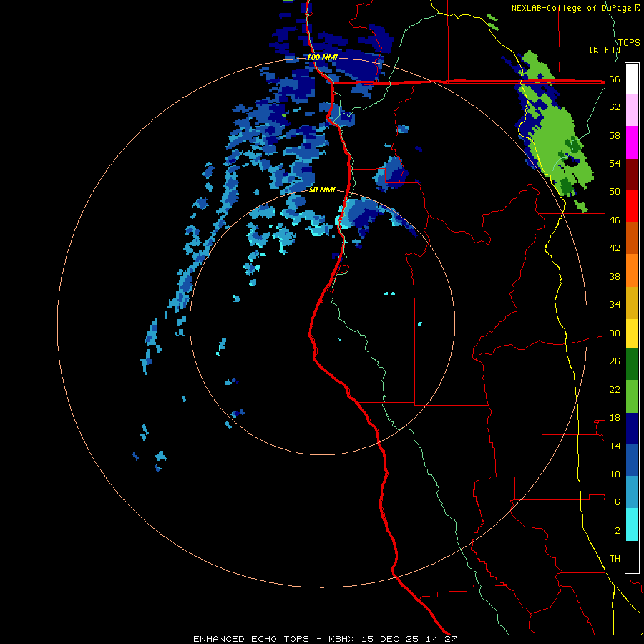Image resolution: width=644 pixels, height=644 pixels.
Task: Click the 'TOPS' legend heading
Action: point(629,42)
